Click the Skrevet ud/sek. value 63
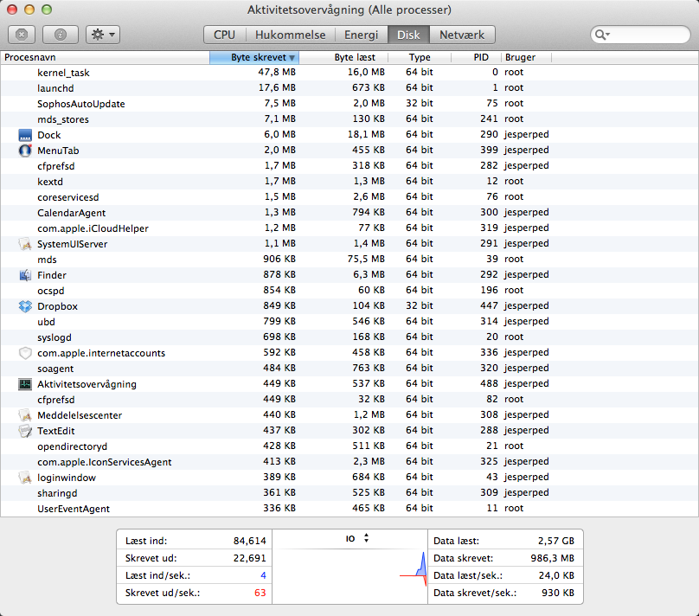The image size is (699, 616). coord(260,593)
